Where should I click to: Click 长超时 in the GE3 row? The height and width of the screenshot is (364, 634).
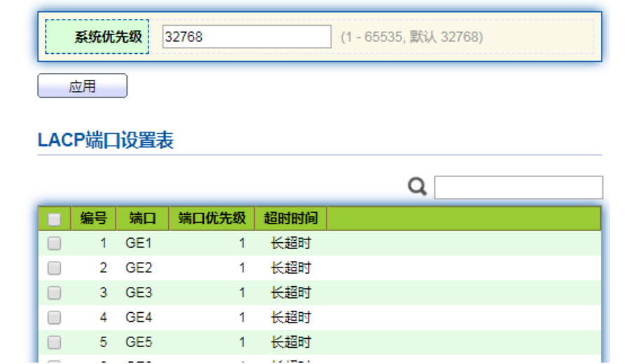[x=291, y=293]
